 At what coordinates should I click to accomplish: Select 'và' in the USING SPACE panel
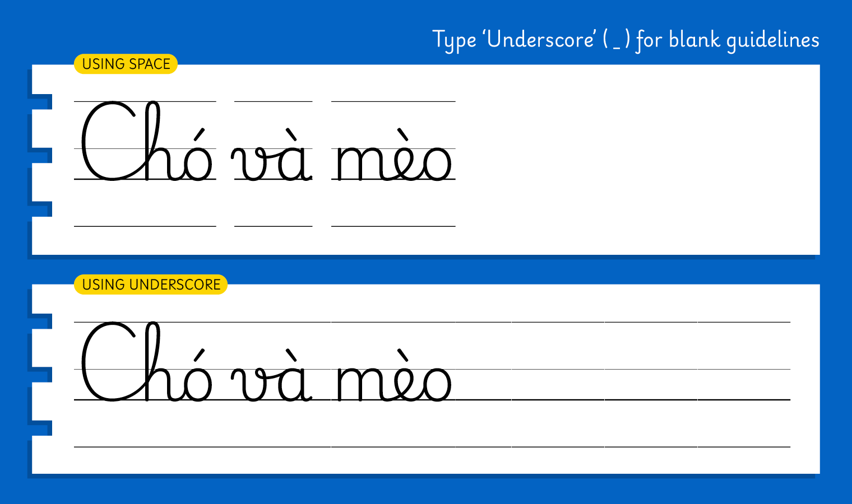tap(272, 158)
